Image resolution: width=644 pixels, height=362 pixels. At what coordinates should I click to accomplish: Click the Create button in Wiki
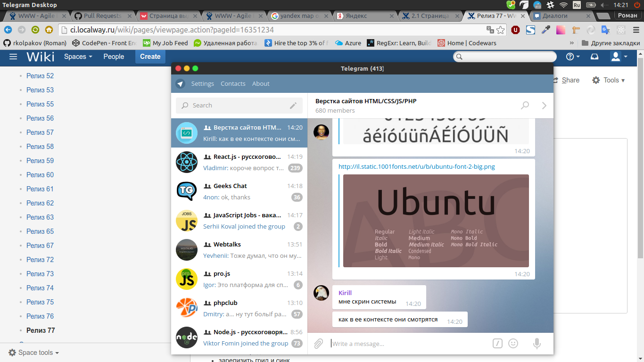150,57
